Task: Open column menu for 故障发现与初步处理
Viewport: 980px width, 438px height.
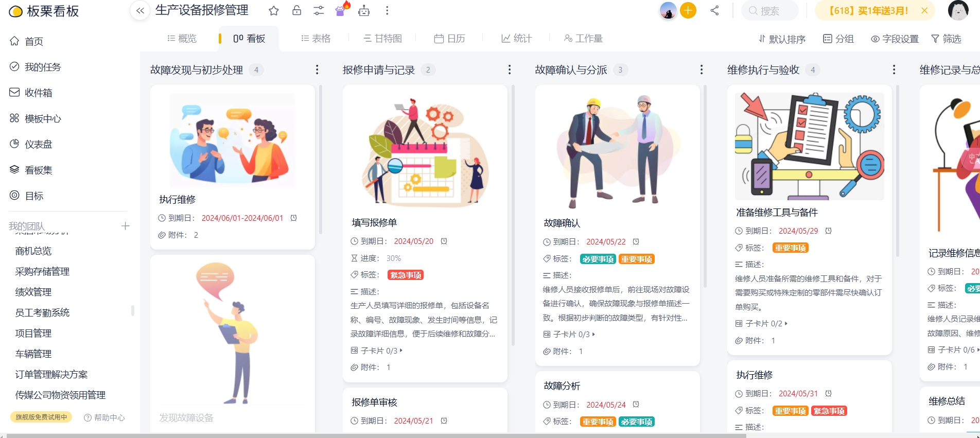Action: pyautogui.click(x=317, y=69)
